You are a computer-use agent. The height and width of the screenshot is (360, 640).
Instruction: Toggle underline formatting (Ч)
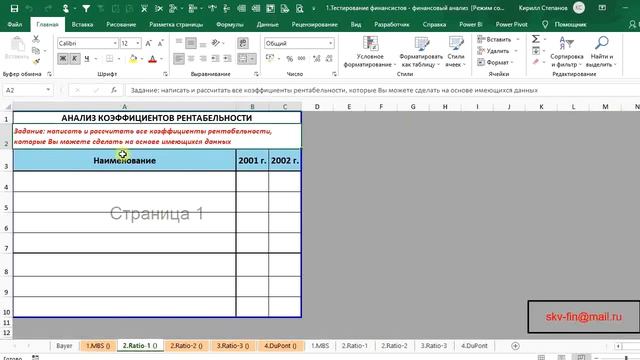click(x=87, y=59)
